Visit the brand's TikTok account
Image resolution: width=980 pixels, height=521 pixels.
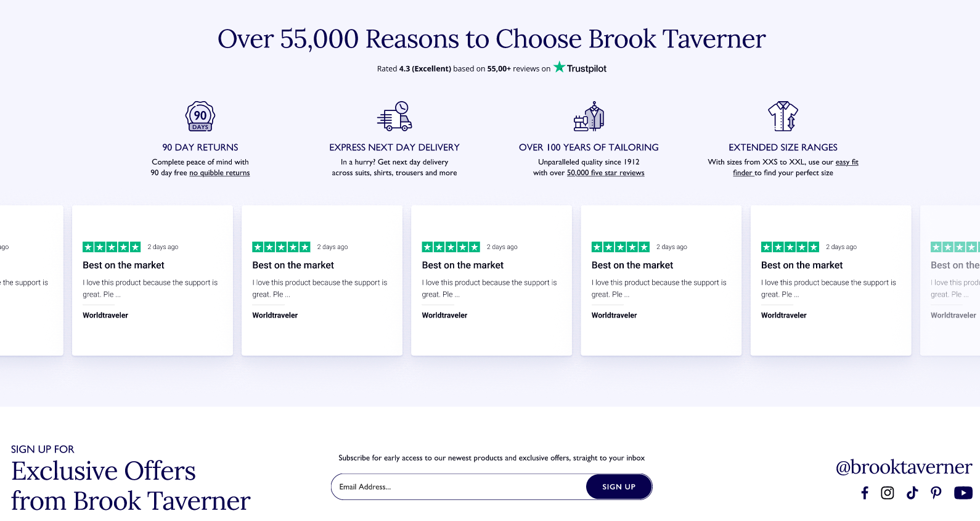coord(912,493)
